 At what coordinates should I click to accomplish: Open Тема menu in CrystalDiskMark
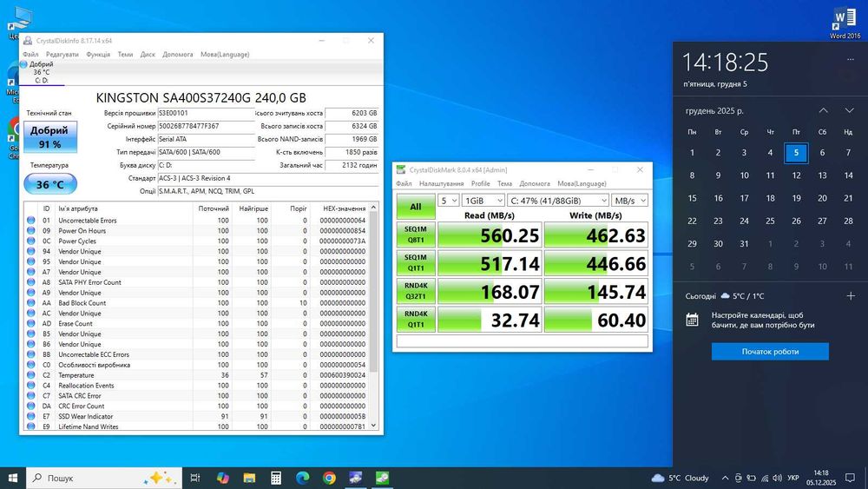pyautogui.click(x=504, y=183)
